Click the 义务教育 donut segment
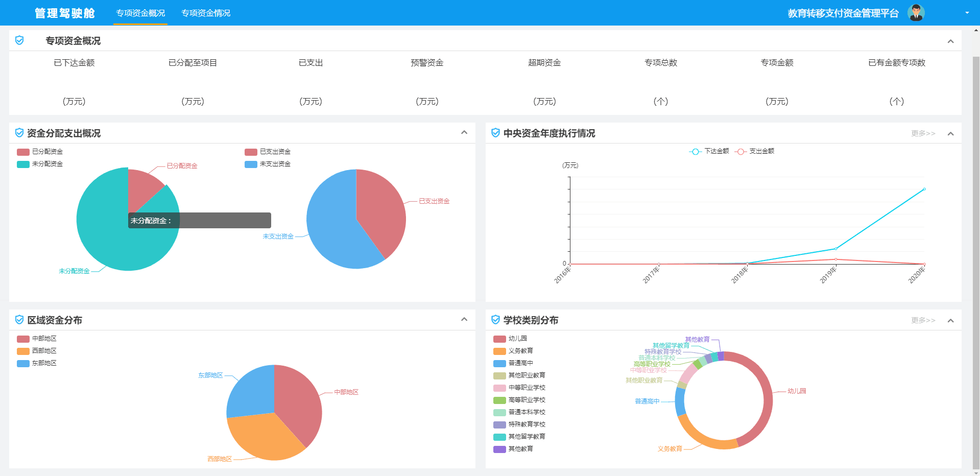This screenshot has height=476, width=980. click(x=701, y=439)
